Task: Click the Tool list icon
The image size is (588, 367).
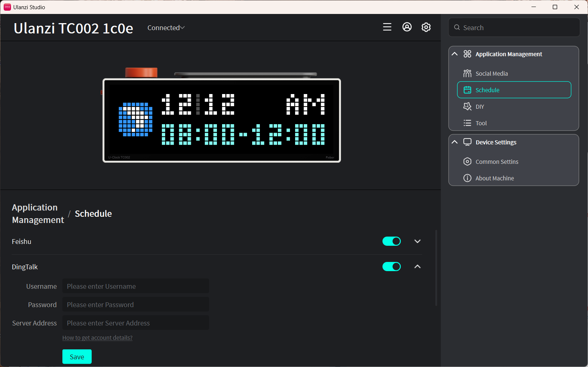Action: (467, 123)
